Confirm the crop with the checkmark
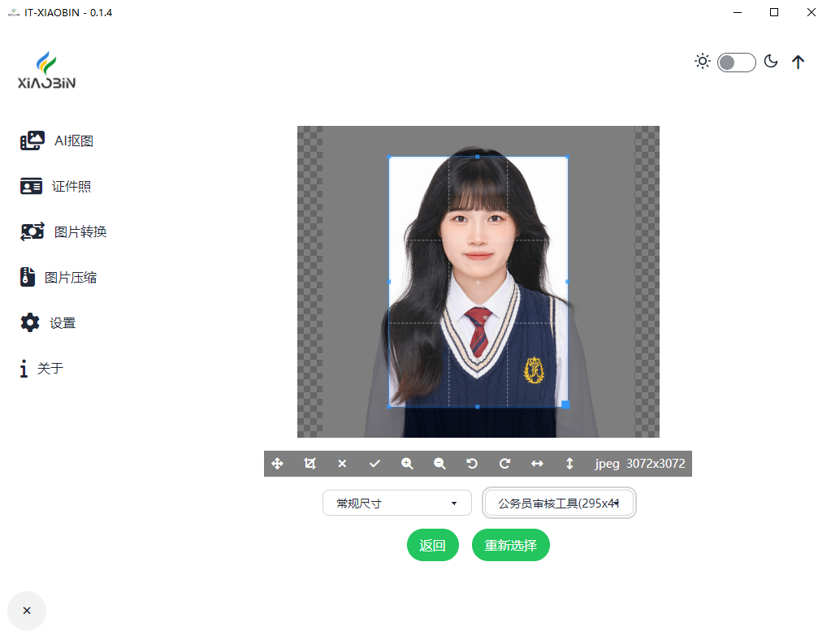The width and height of the screenshot is (831, 644). click(x=374, y=464)
